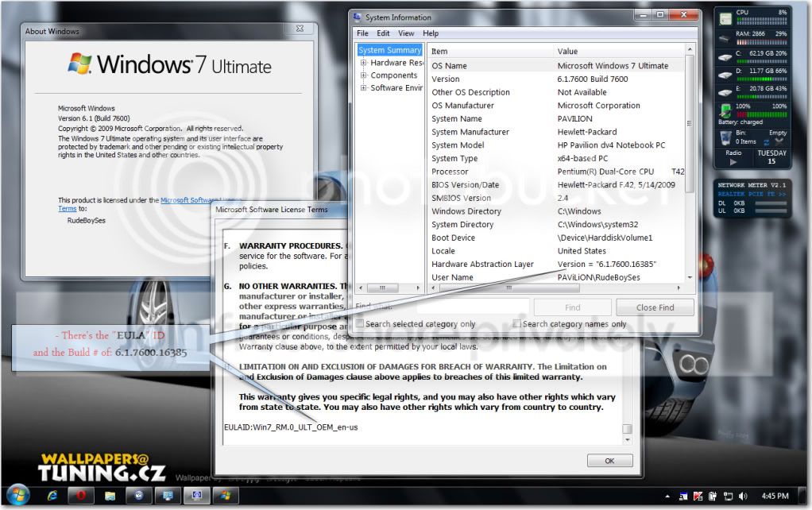The width and height of the screenshot is (812, 510).
Task: Check Search selected category only
Action: [x=360, y=323]
